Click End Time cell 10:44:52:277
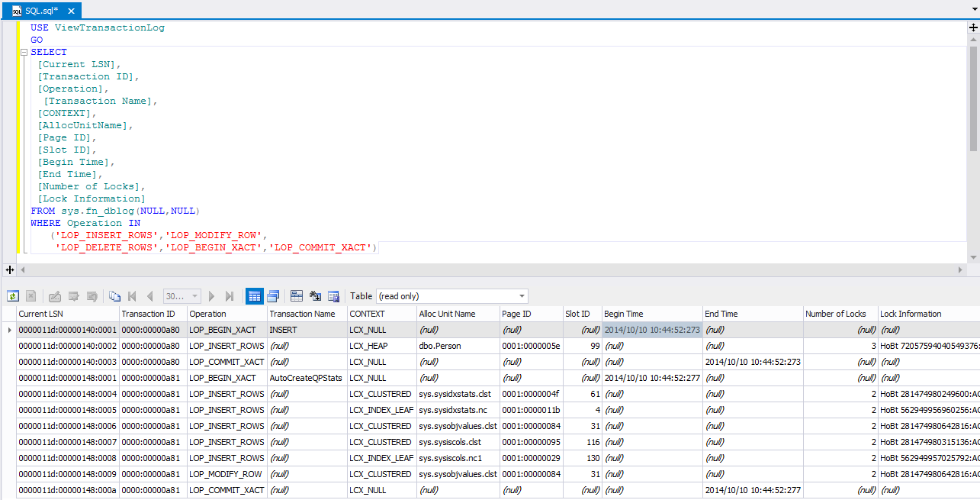Image resolution: width=980 pixels, height=500 pixels. [753, 490]
